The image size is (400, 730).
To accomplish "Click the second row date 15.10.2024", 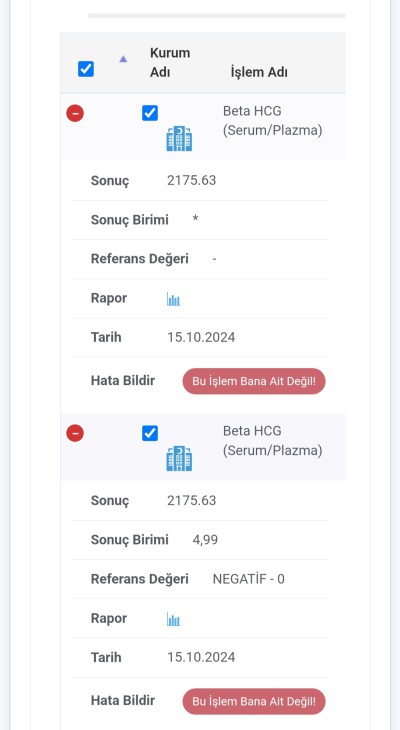I will coord(201,657).
